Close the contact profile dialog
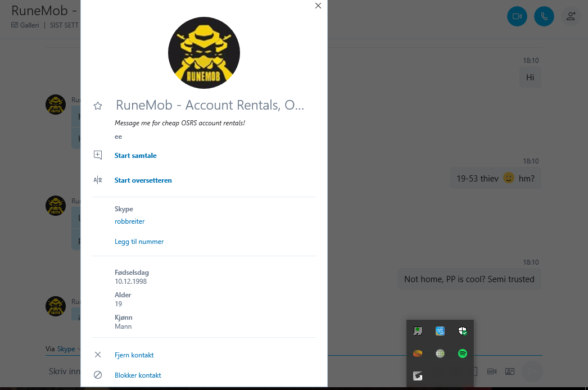This screenshot has height=390, width=588. click(318, 6)
